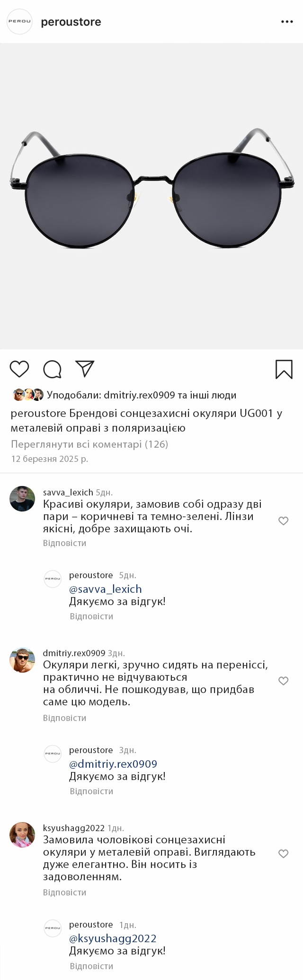Click the @ksyushagg2022 mention in the reply

(x=113, y=938)
